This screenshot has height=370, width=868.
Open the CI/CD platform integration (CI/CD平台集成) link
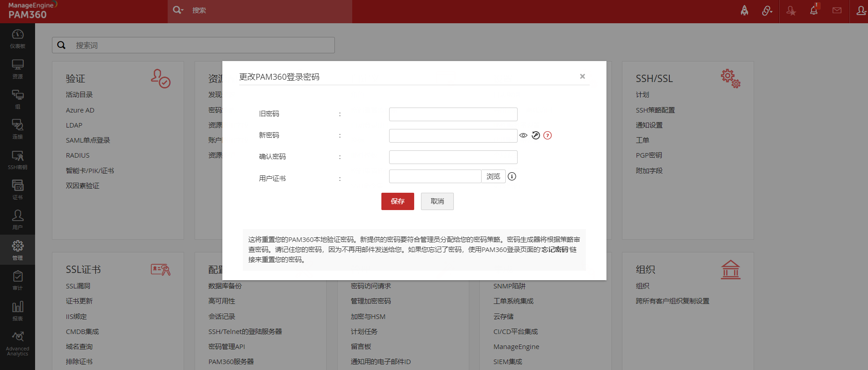[x=516, y=332]
